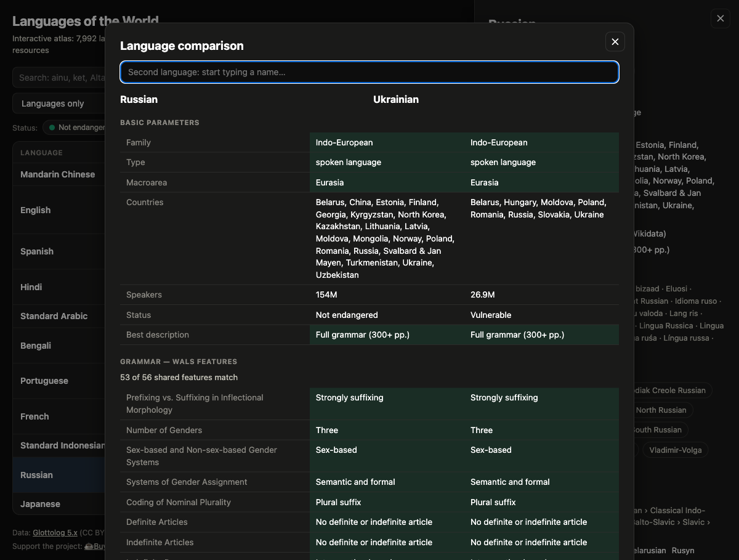739x560 pixels.
Task: Click the Countries row label
Action: 145,202
